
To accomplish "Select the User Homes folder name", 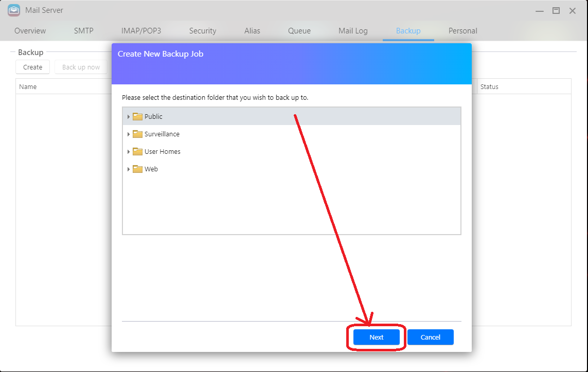I will 163,151.
